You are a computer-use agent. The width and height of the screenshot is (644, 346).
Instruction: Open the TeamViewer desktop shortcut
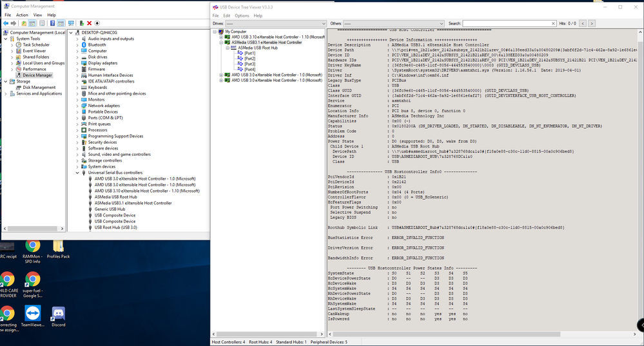pyautogui.click(x=32, y=316)
